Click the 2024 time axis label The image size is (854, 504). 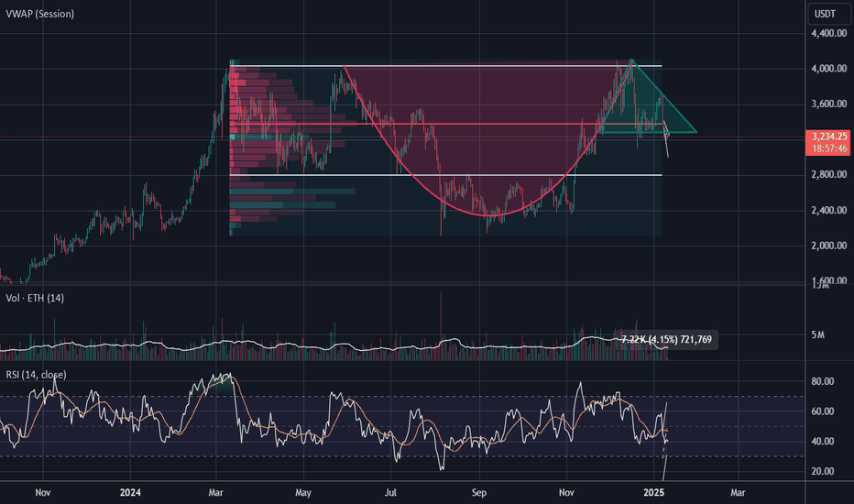point(130,493)
